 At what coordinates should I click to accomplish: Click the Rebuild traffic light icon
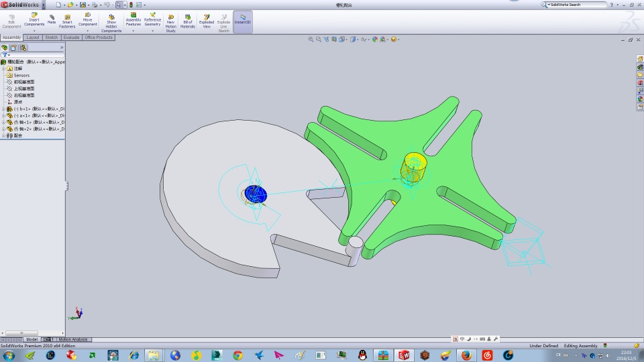tap(131, 5)
